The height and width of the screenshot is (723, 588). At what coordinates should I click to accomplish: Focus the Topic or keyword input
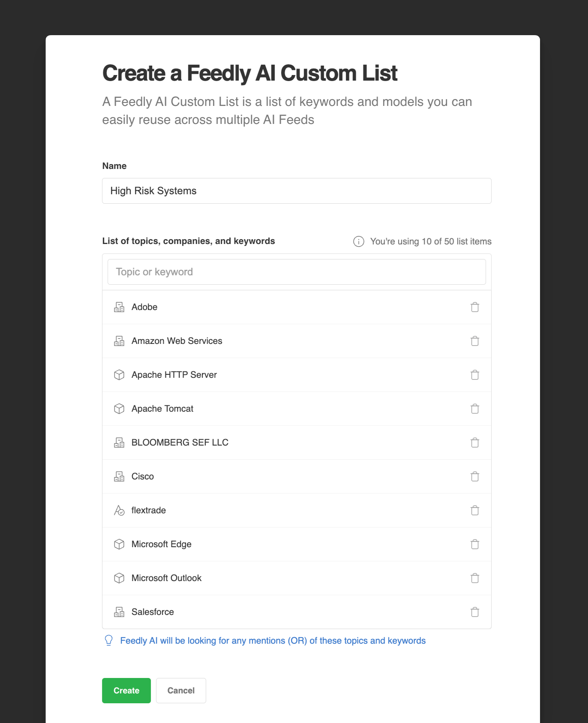tap(297, 272)
